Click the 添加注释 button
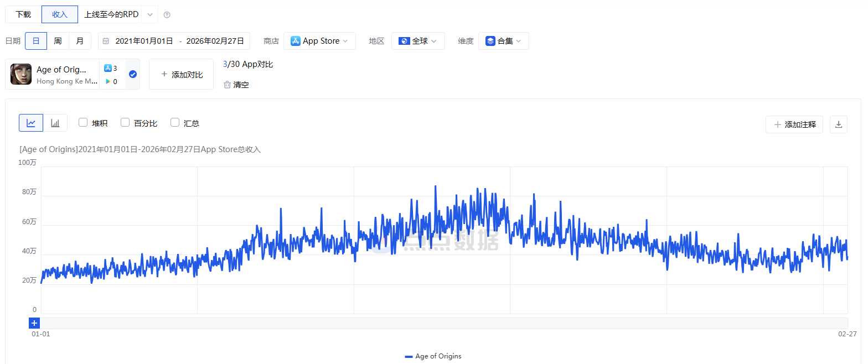This screenshot has height=364, width=868. tap(794, 124)
